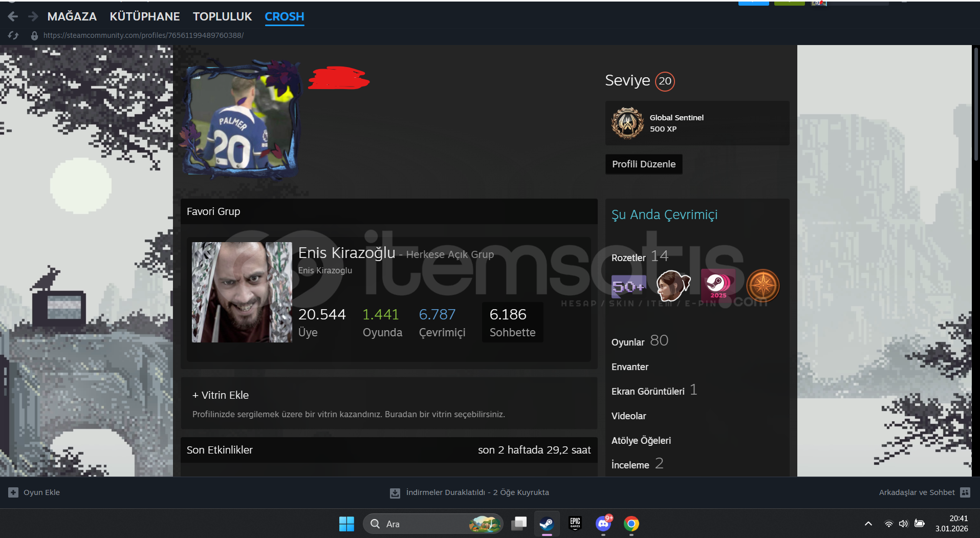Click the taskbar Ara search box
The width and height of the screenshot is (980, 538).
(433, 524)
